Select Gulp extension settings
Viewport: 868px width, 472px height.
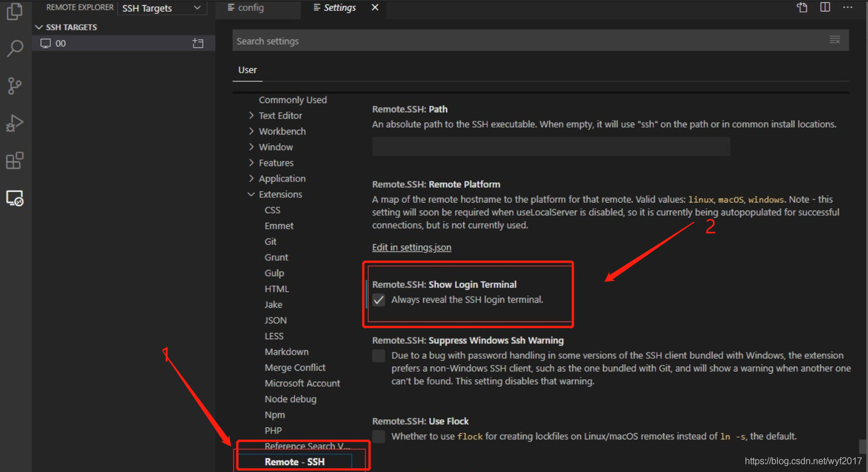274,273
